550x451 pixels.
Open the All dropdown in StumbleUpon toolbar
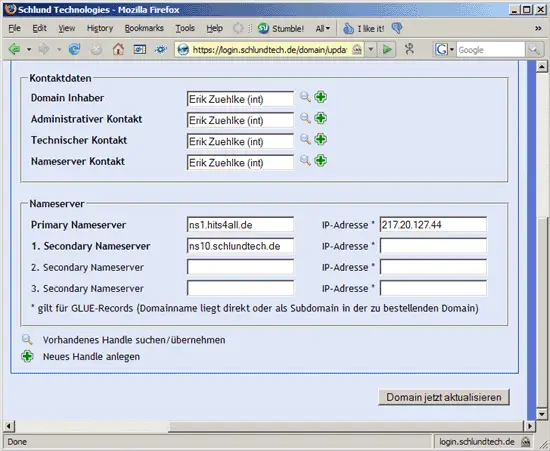click(323, 28)
